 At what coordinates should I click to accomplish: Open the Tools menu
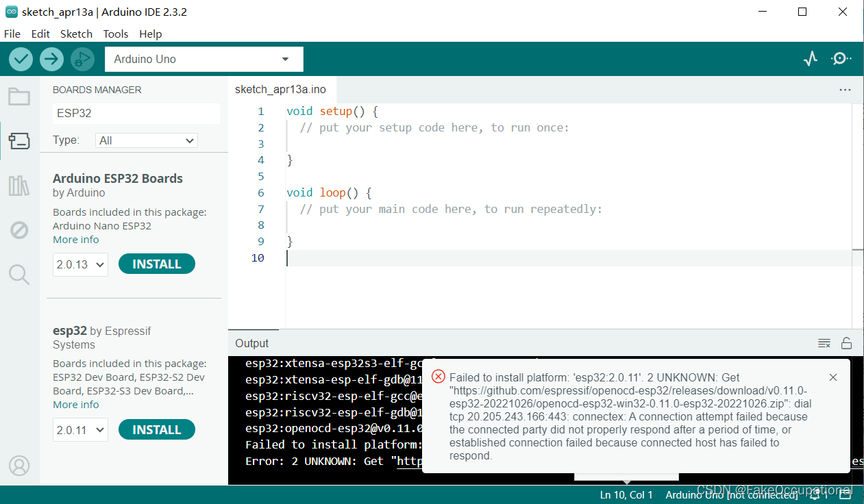116,34
